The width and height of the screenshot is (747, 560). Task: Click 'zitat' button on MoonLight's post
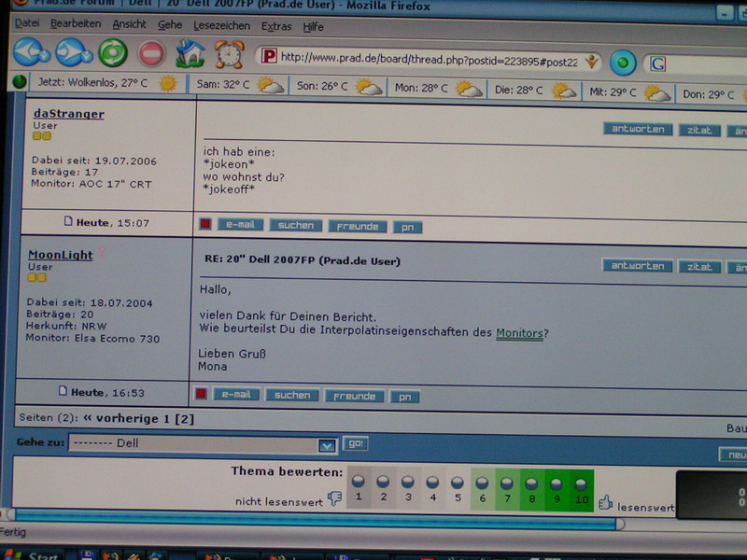(699, 266)
